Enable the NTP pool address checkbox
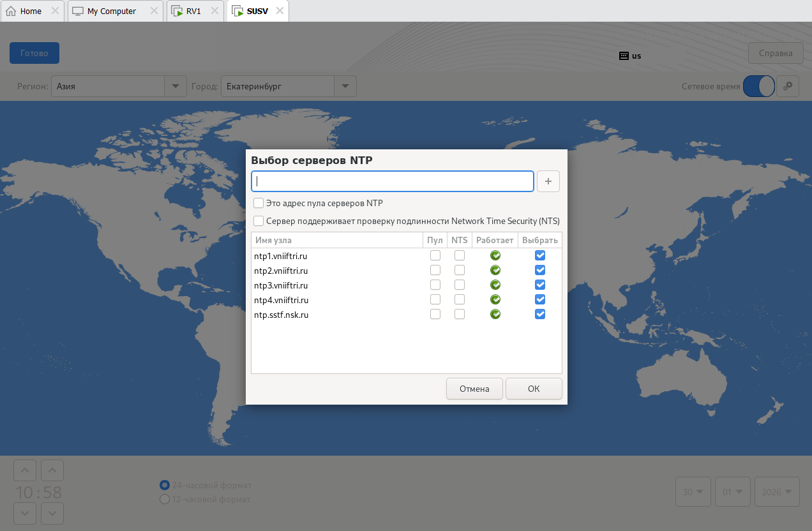812x531 pixels. (x=259, y=203)
